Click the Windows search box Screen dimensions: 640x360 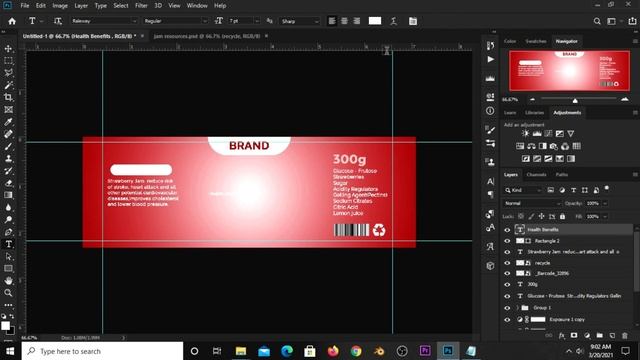(x=102, y=351)
